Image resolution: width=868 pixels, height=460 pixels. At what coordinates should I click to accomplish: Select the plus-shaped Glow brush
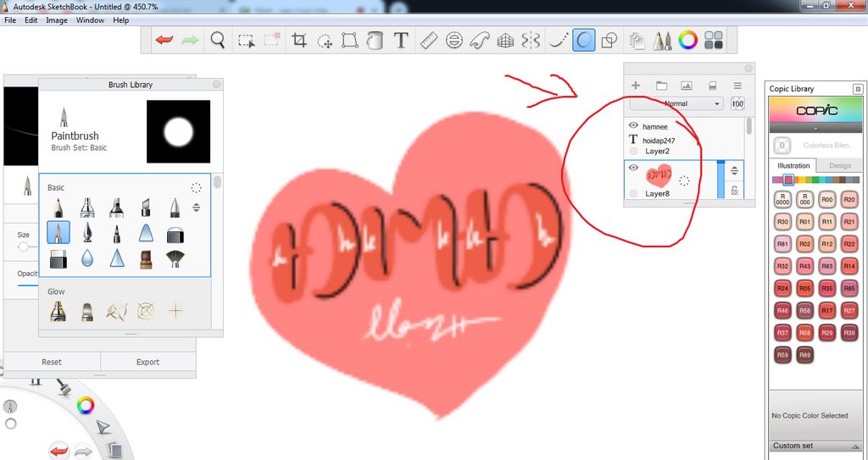[x=175, y=311]
